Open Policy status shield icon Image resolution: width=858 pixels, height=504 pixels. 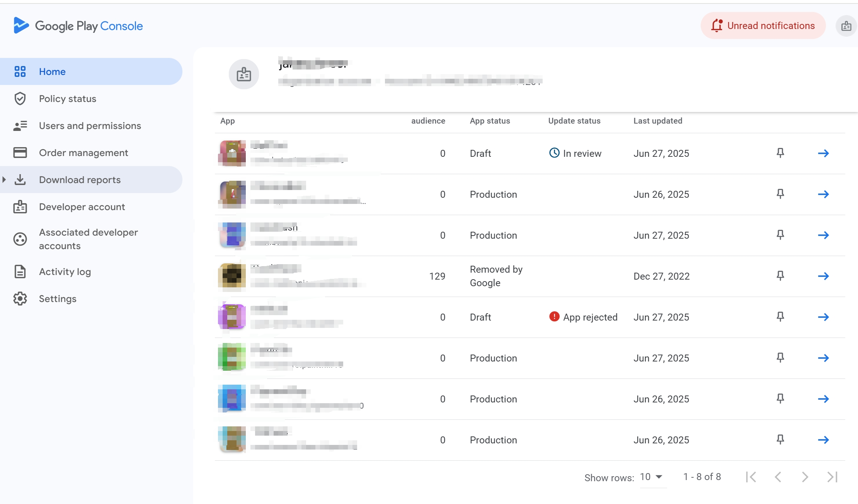click(x=20, y=99)
